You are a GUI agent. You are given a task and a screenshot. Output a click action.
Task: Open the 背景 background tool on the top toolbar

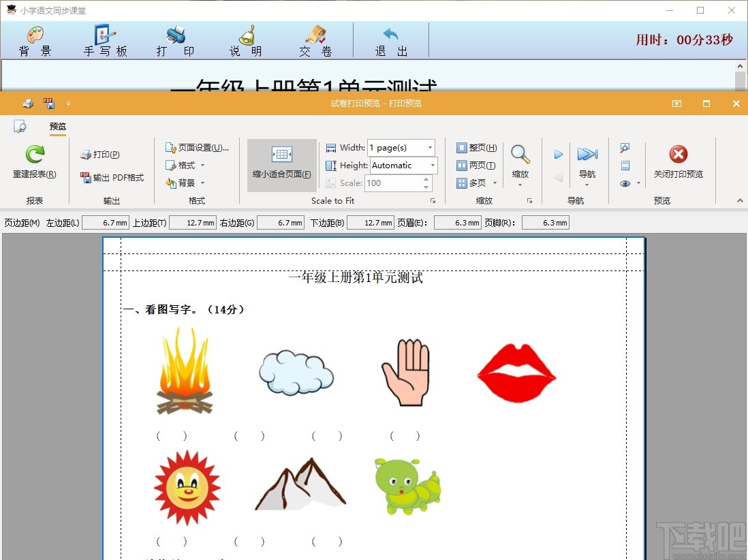34,40
